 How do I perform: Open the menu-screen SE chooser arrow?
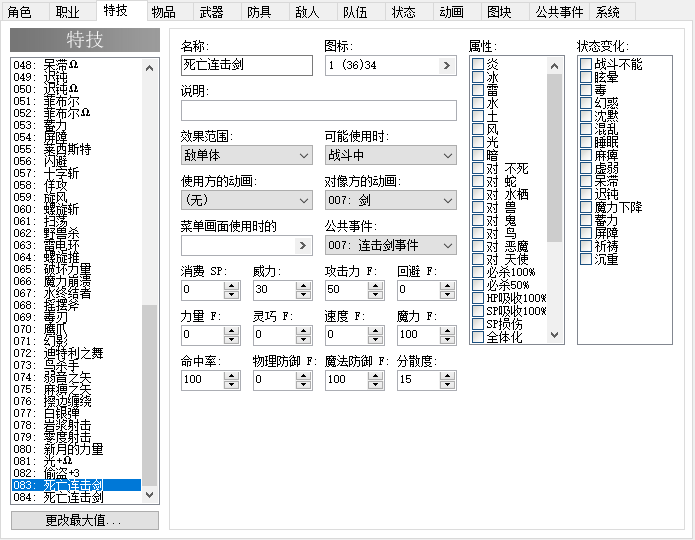[303, 246]
